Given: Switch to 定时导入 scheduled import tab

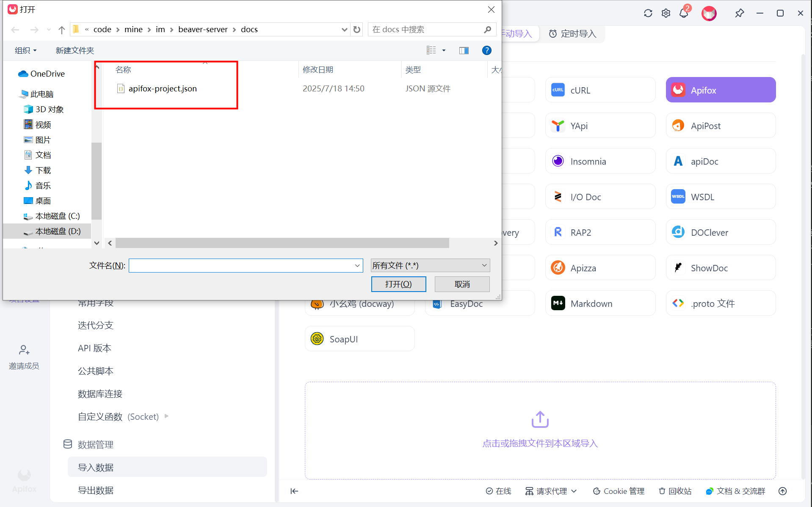Looking at the screenshot, I should (572, 34).
